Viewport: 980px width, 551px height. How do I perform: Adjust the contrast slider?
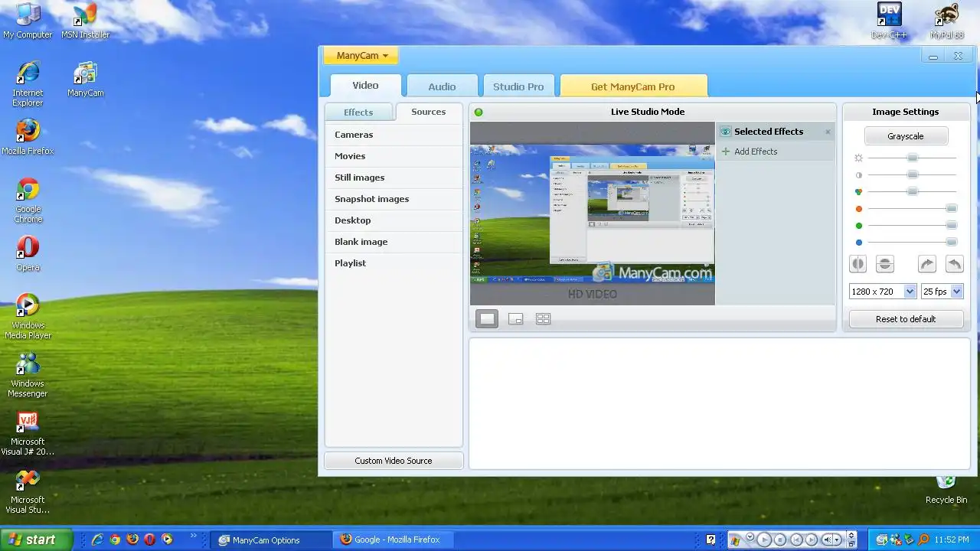(x=912, y=174)
